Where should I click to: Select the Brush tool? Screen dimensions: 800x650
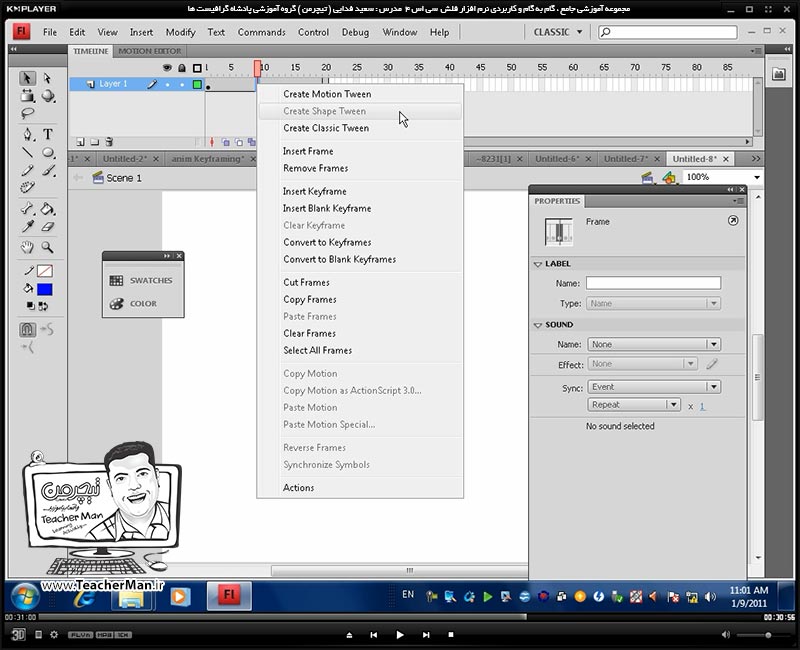point(48,170)
